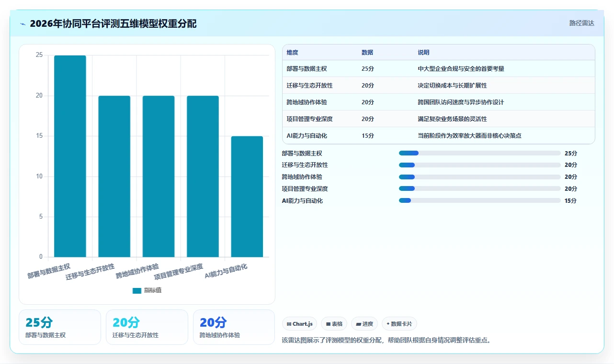Click 跨国团队访问速度与异步协作设计 description
The width and height of the screenshot is (614, 364).
pyautogui.click(x=461, y=102)
